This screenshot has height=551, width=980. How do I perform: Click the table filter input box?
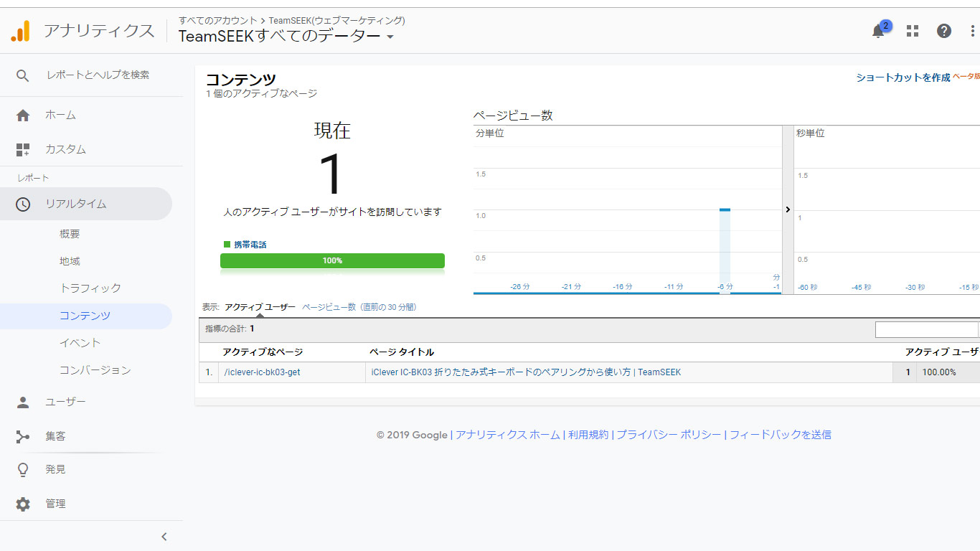tap(927, 329)
